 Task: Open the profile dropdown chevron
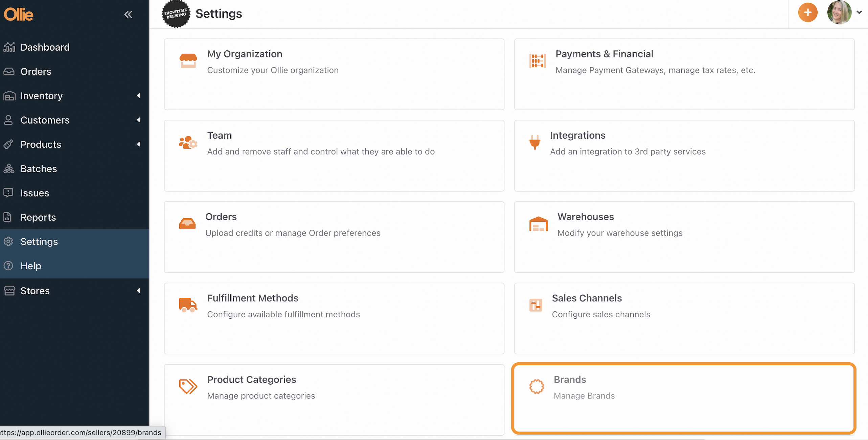click(x=859, y=13)
